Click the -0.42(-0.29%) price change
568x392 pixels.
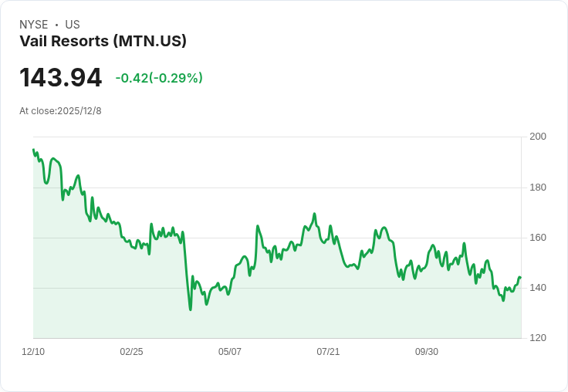coord(159,78)
